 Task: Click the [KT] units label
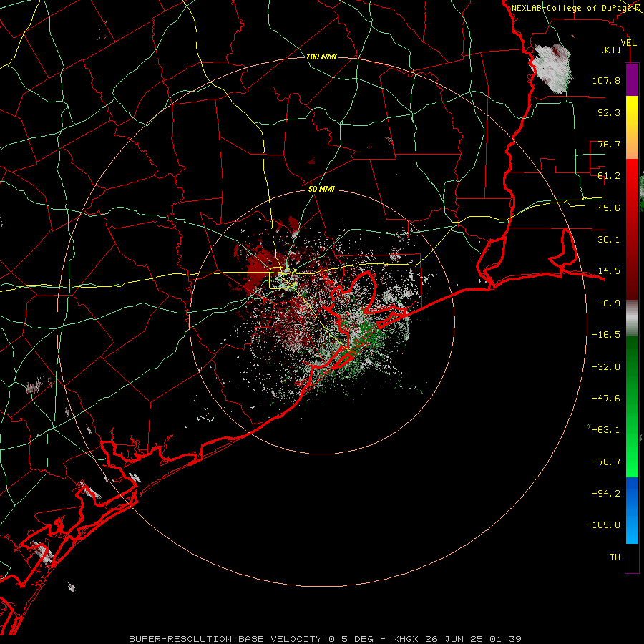point(610,49)
